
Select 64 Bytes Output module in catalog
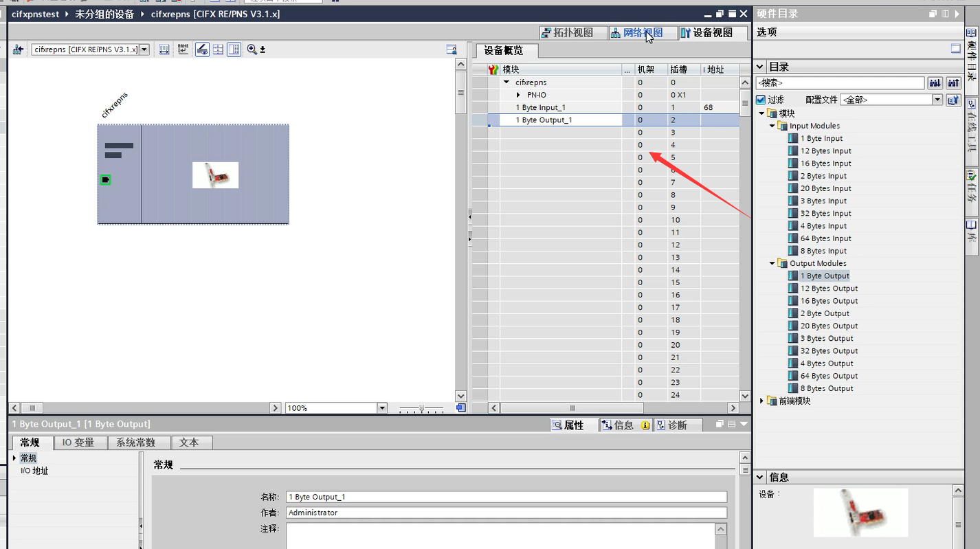829,376
